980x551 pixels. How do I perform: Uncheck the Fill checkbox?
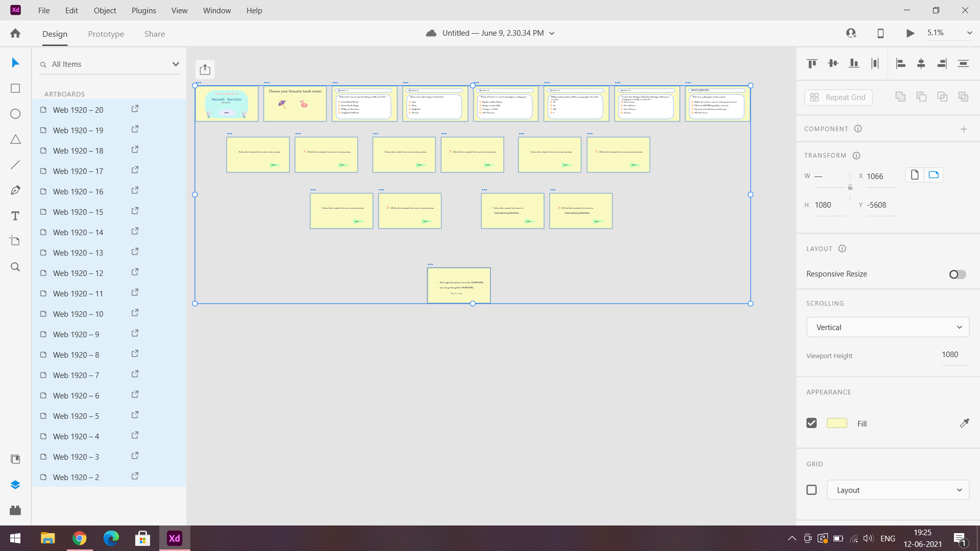pyautogui.click(x=812, y=423)
